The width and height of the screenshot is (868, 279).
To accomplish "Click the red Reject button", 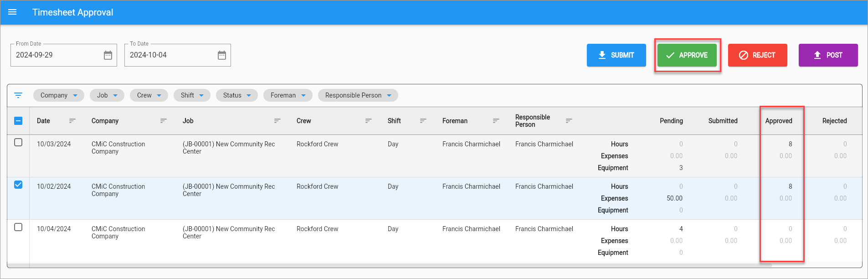I will pyautogui.click(x=757, y=55).
